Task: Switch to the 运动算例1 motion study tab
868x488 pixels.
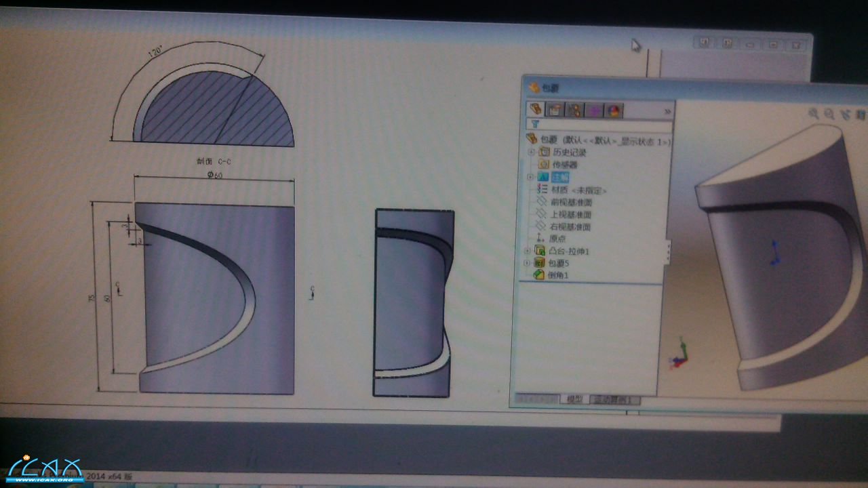Action: click(x=614, y=400)
